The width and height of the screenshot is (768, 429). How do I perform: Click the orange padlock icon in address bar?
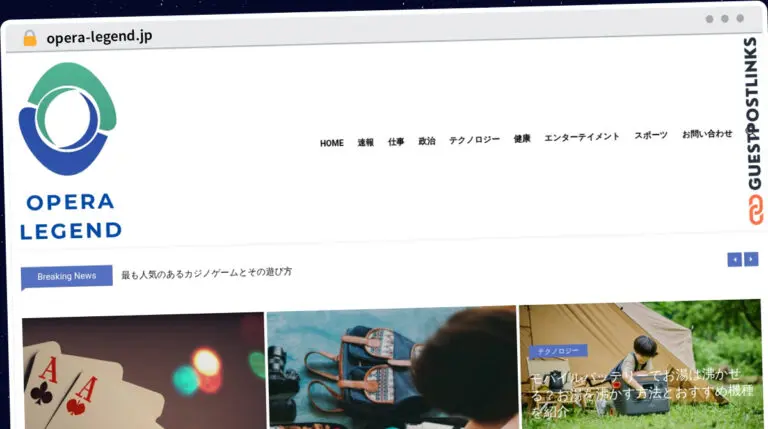[30, 38]
